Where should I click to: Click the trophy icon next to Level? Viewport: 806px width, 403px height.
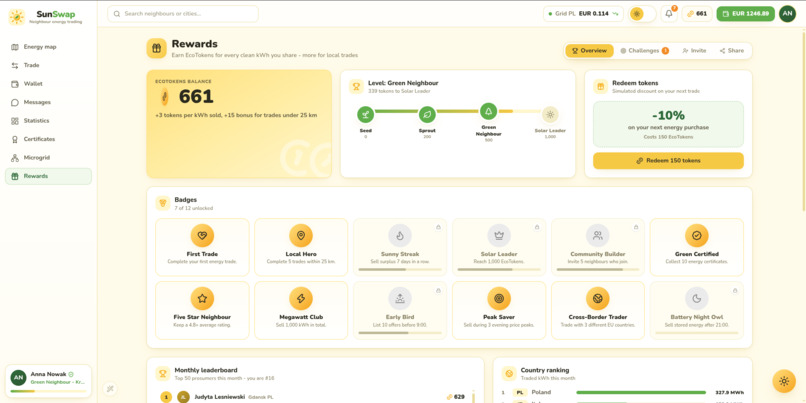(x=356, y=86)
